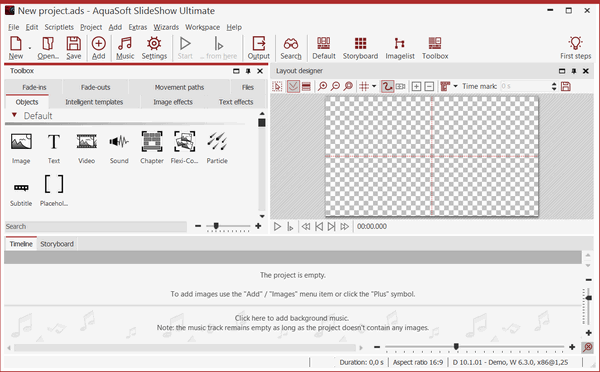The height and width of the screenshot is (372, 600).
Task: Select the Subtitle object in Toolbox
Action: click(x=21, y=194)
